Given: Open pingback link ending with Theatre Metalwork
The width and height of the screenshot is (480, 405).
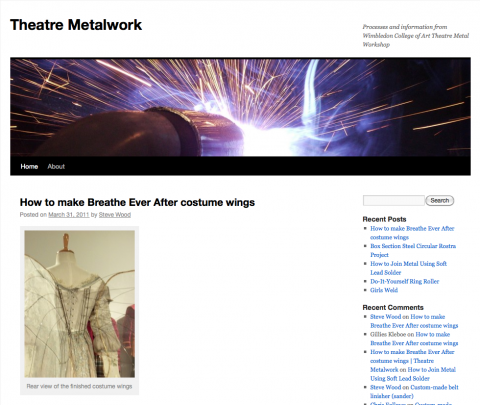Looking at the screenshot, I should tap(412, 361).
